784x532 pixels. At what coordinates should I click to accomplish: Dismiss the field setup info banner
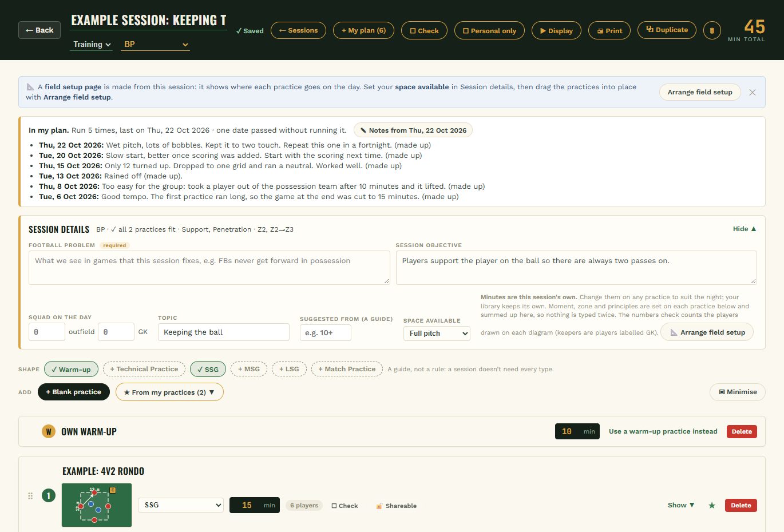[753, 92]
